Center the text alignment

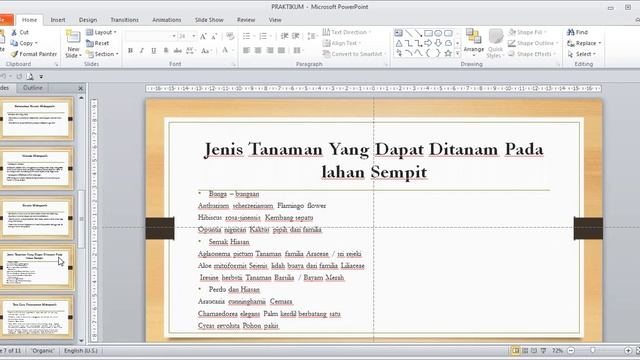pos(258,51)
